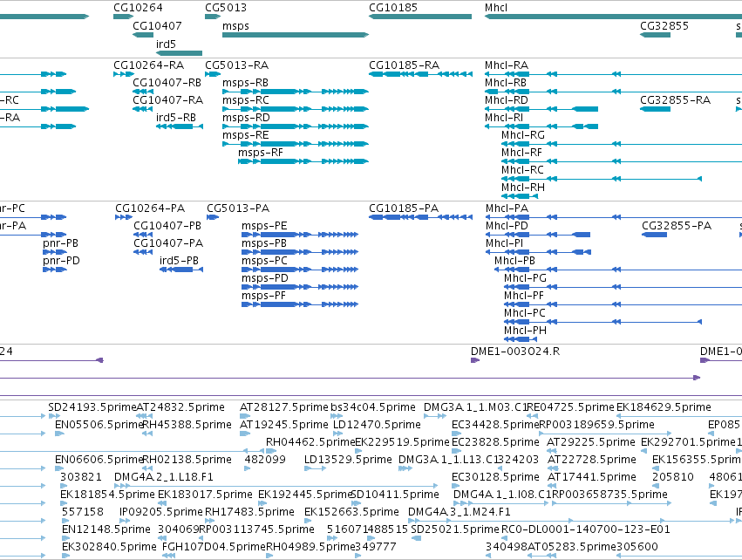This screenshot has height=560, width=742.
Task: Click protein Mhcl-PA label
Action: pyautogui.click(x=507, y=208)
